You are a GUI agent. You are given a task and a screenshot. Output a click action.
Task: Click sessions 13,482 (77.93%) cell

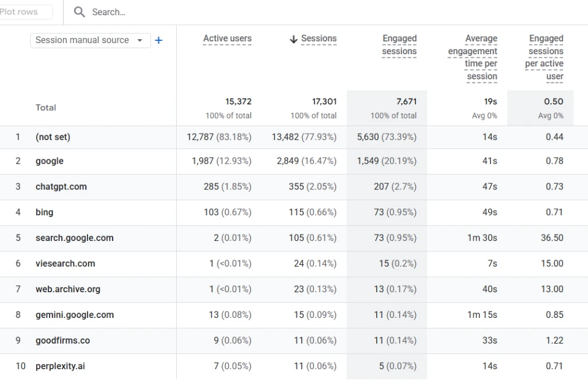pos(304,137)
